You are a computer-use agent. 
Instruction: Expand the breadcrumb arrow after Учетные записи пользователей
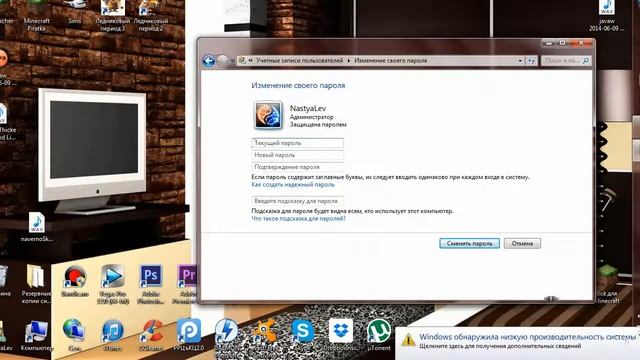349,60
